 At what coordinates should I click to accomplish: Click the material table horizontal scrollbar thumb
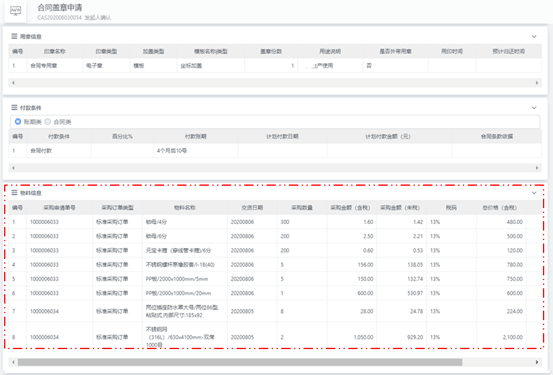pyautogui.click(x=240, y=362)
